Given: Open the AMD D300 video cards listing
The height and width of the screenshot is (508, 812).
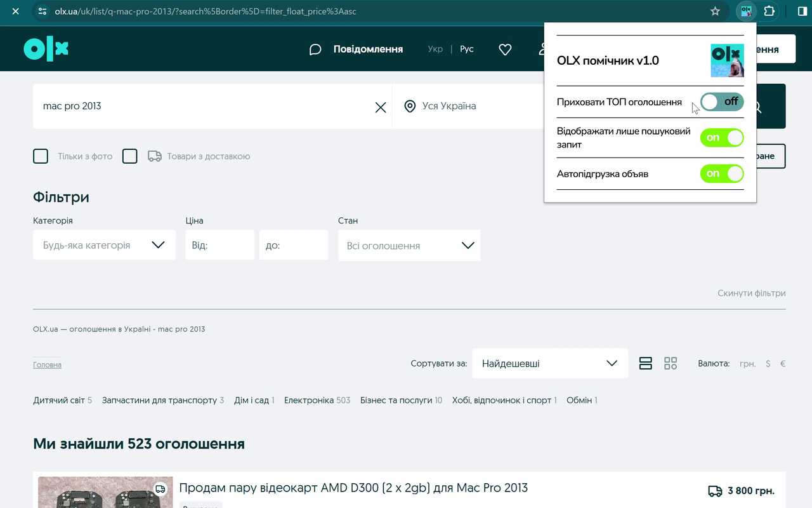Looking at the screenshot, I should click(x=353, y=488).
